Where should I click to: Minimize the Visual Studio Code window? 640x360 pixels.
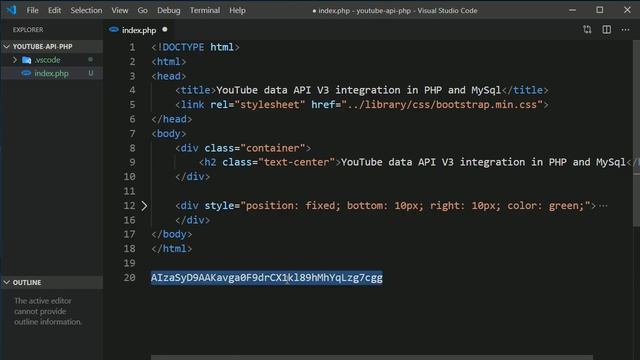[572, 10]
